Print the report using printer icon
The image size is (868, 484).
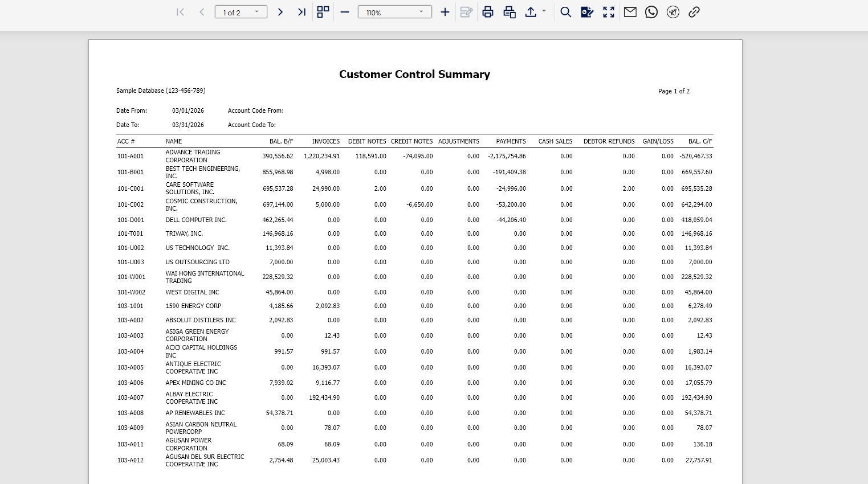488,12
